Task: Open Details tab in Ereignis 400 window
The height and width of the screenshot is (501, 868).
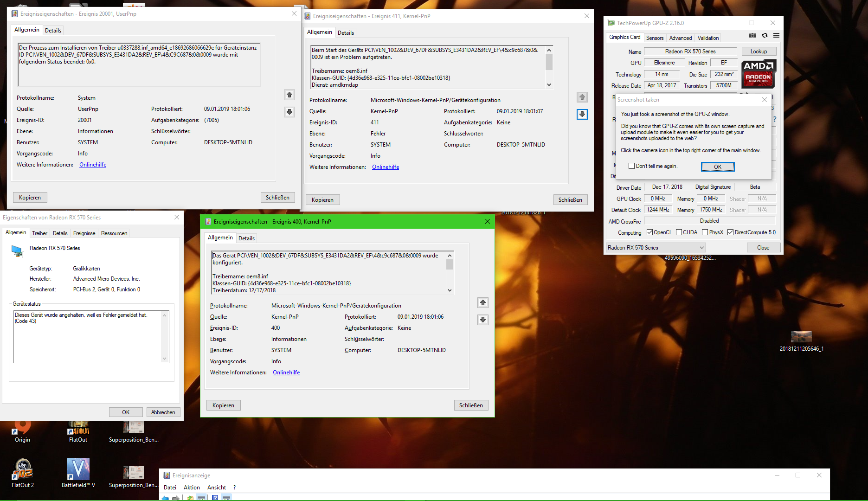Action: tap(246, 238)
